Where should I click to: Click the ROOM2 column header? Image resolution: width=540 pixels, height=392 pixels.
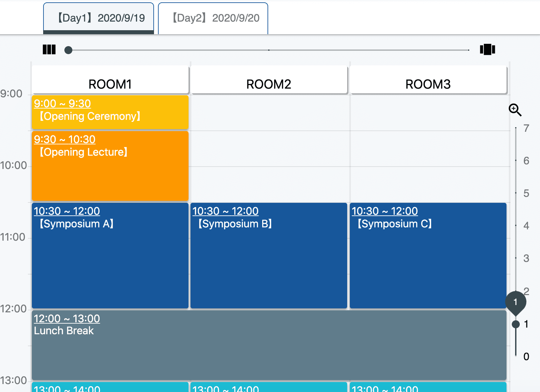(269, 84)
